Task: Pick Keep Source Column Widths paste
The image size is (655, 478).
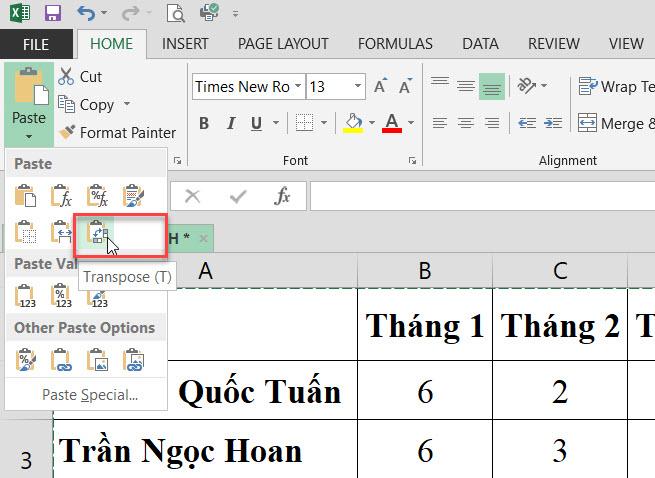Action: 61,232
